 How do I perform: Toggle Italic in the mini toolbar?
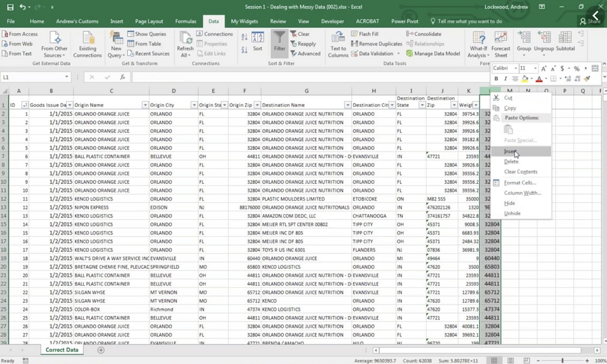tap(505, 78)
